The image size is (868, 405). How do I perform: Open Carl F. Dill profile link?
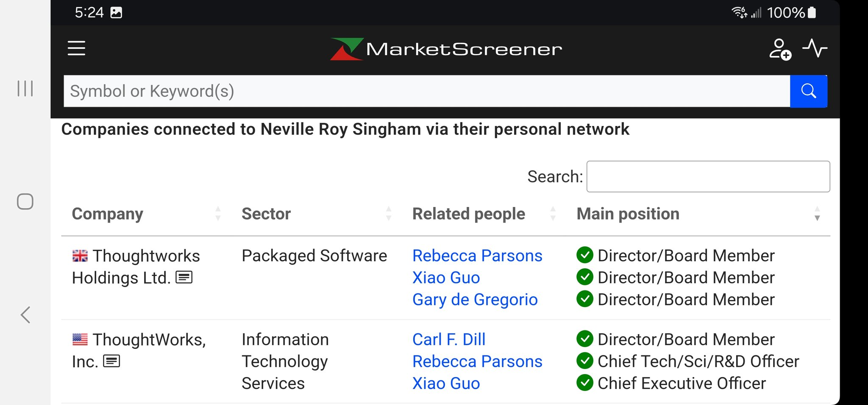click(449, 339)
